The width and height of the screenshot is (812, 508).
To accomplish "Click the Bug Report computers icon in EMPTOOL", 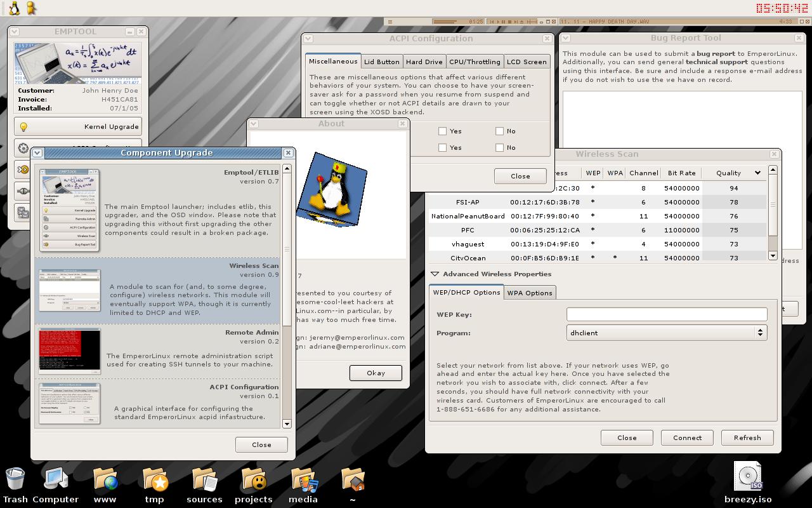I will tap(23, 213).
